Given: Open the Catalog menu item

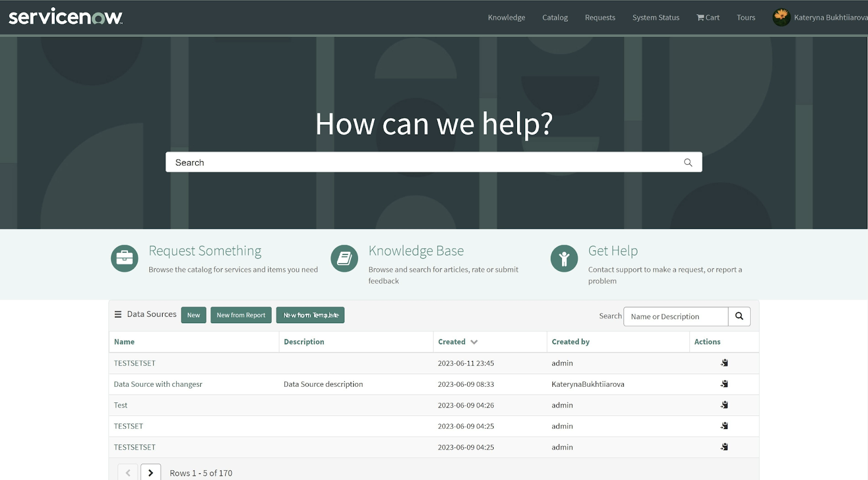Looking at the screenshot, I should click(555, 17).
